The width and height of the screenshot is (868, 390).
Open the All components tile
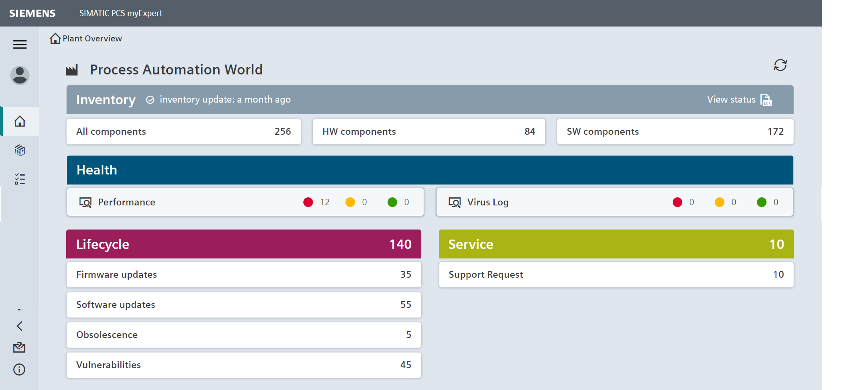[x=183, y=132]
